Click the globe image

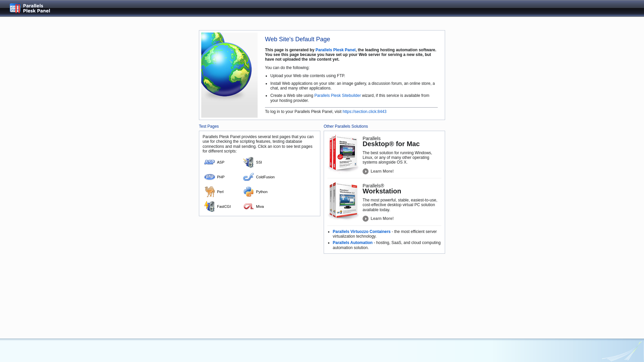229,75
